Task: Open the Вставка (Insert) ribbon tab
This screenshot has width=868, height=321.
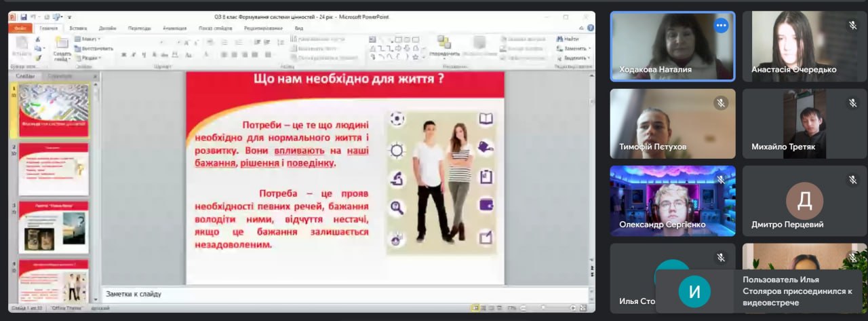Action: 78,29
